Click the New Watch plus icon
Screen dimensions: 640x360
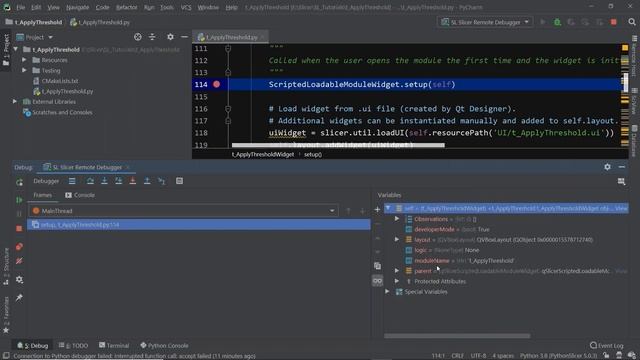point(377,209)
